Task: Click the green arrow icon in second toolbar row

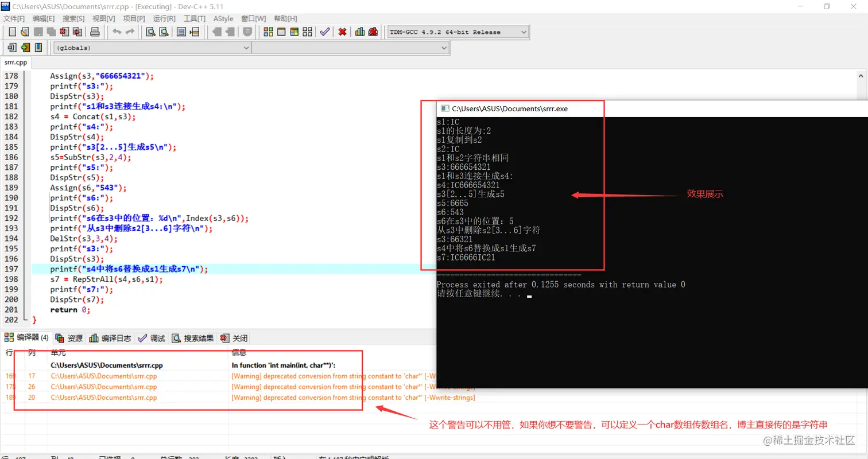Action: point(25,48)
